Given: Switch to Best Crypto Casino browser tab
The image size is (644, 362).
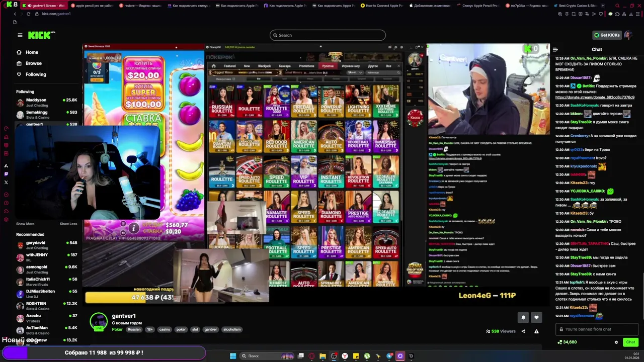Looking at the screenshot, I should point(576,6).
